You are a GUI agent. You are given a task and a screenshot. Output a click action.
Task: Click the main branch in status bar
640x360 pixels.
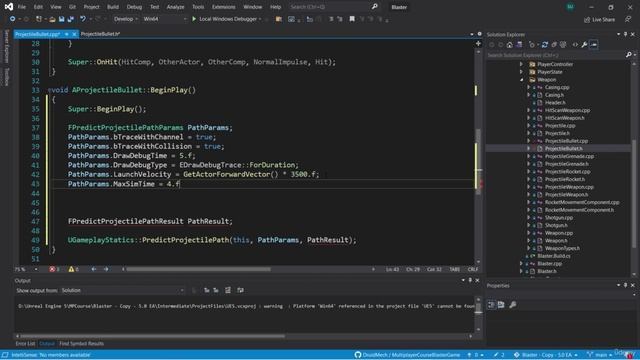click(600, 355)
